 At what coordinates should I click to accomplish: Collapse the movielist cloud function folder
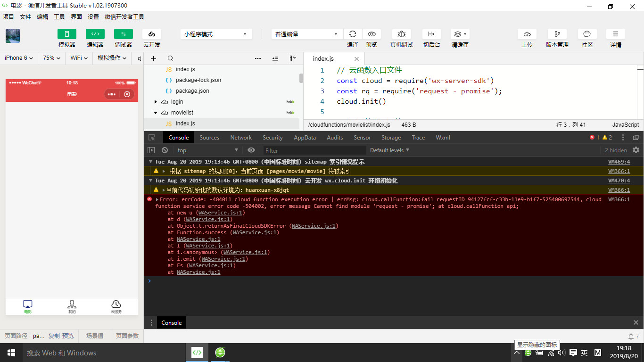pos(156,113)
